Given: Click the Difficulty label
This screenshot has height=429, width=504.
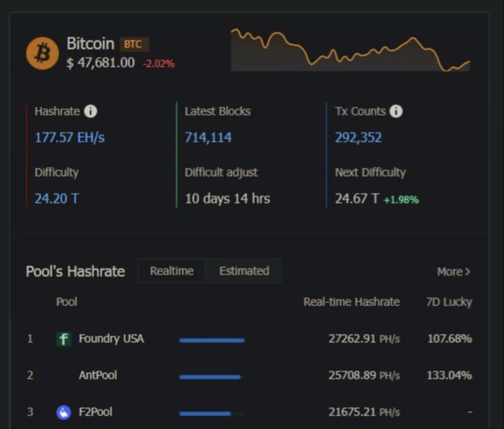Looking at the screenshot, I should tap(56, 173).
